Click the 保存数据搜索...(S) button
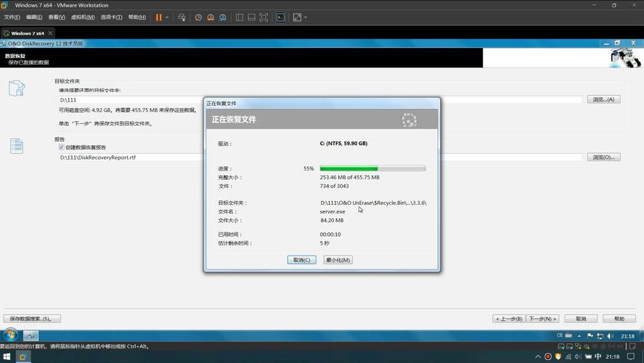The height and width of the screenshot is (363, 644). point(32,319)
